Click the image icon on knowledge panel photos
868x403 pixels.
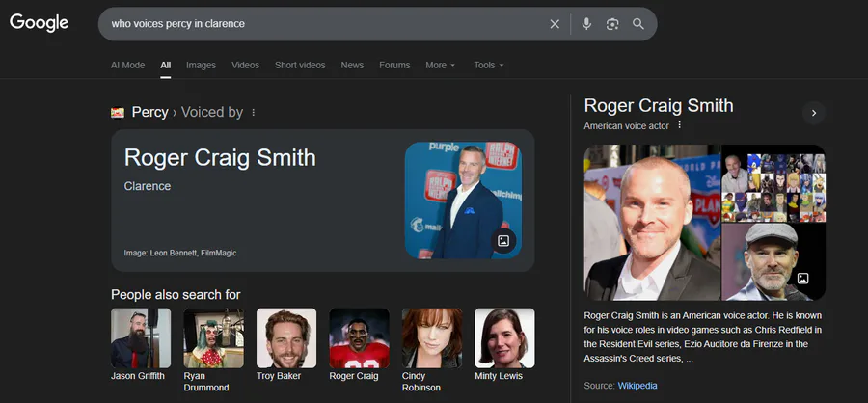click(x=802, y=278)
